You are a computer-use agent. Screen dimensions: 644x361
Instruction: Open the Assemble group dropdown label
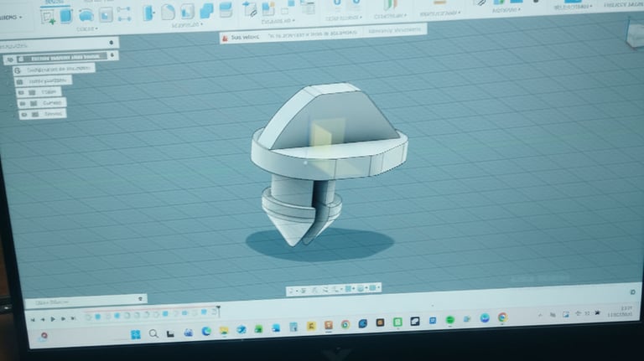[x=278, y=20]
